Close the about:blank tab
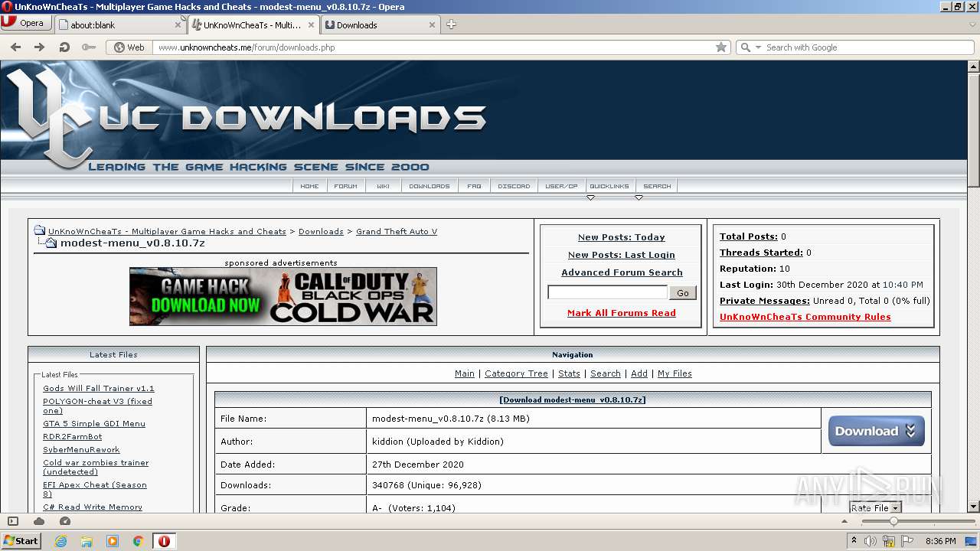This screenshot has width=980, height=551. [178, 24]
